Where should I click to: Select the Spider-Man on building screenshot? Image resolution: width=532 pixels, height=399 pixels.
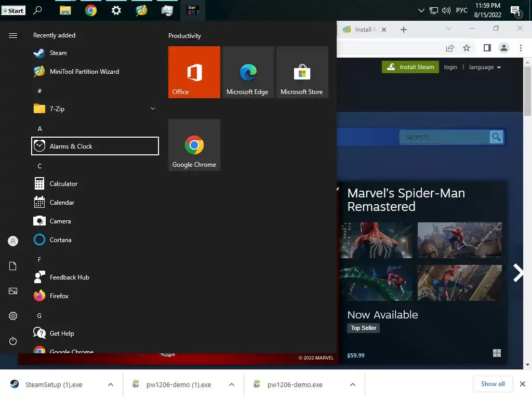pos(459,283)
